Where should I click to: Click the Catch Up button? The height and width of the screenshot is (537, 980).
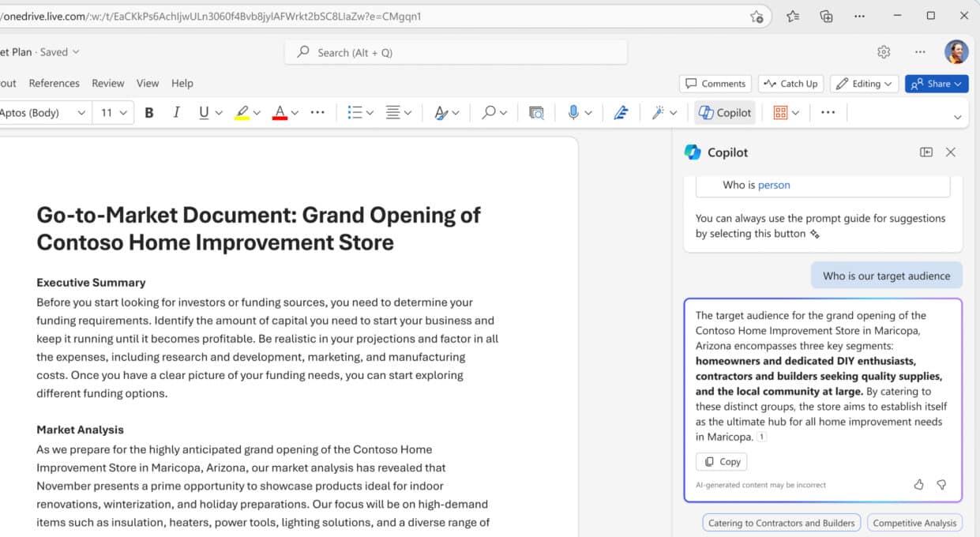point(790,84)
